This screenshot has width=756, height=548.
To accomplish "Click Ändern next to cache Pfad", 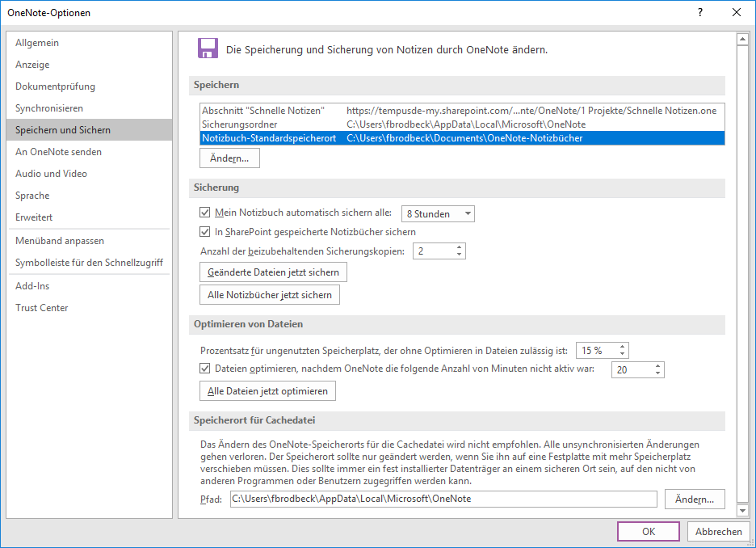I will point(695,500).
